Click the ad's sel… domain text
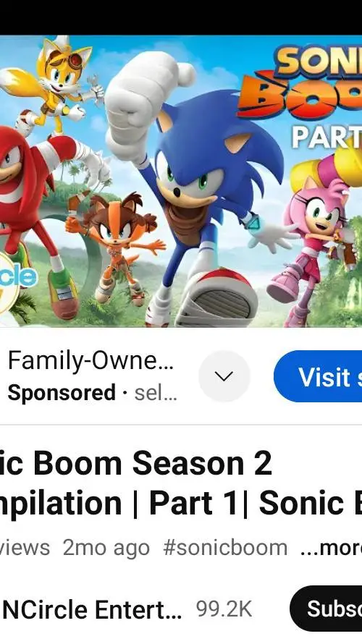362x644 pixels. (156, 393)
